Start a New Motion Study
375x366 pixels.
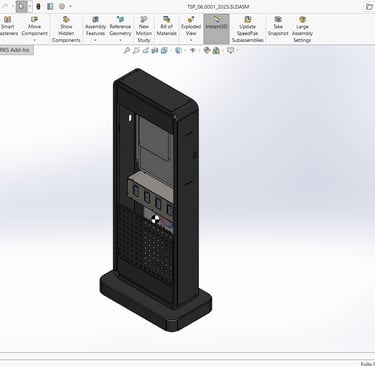(144, 29)
